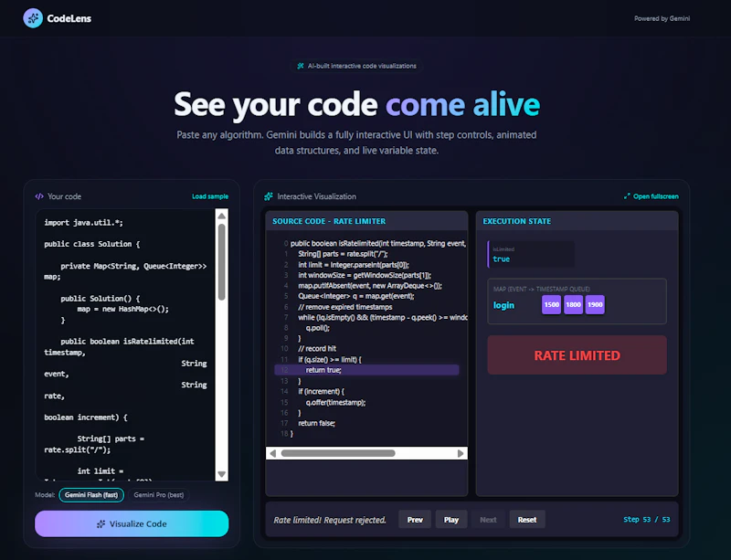Viewport: 731px width, 560px height.
Task: Select the Gemini Flash (fast) model
Action: [x=91, y=495]
